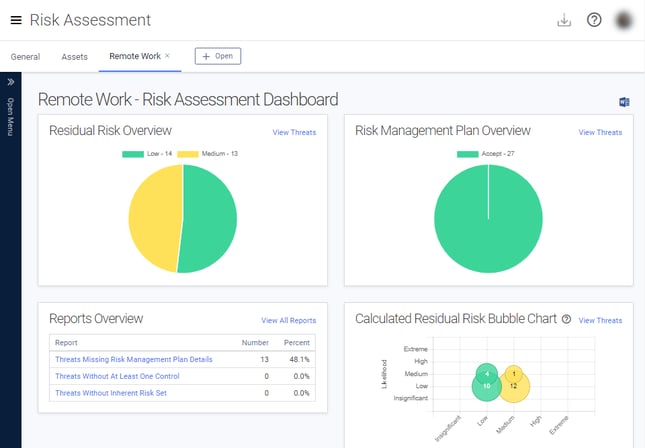The height and width of the screenshot is (448, 645).
Task: Open the user profile avatar
Action: coord(624,20)
